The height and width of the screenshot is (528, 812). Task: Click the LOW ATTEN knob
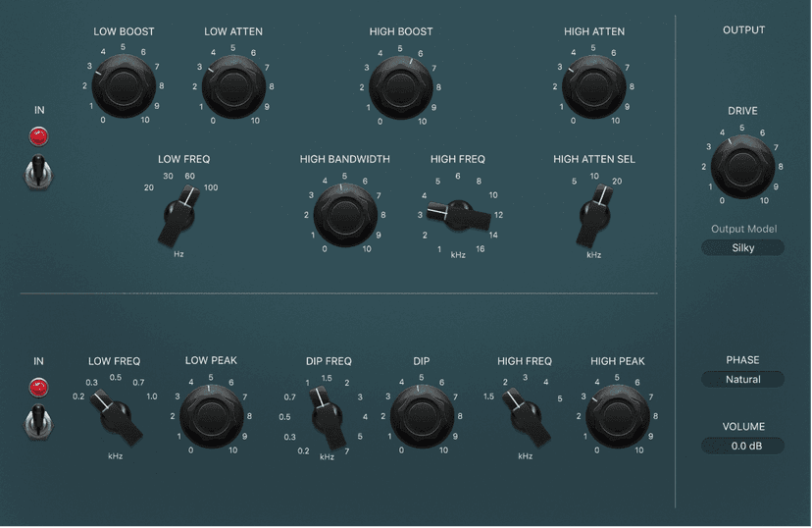pos(233,86)
